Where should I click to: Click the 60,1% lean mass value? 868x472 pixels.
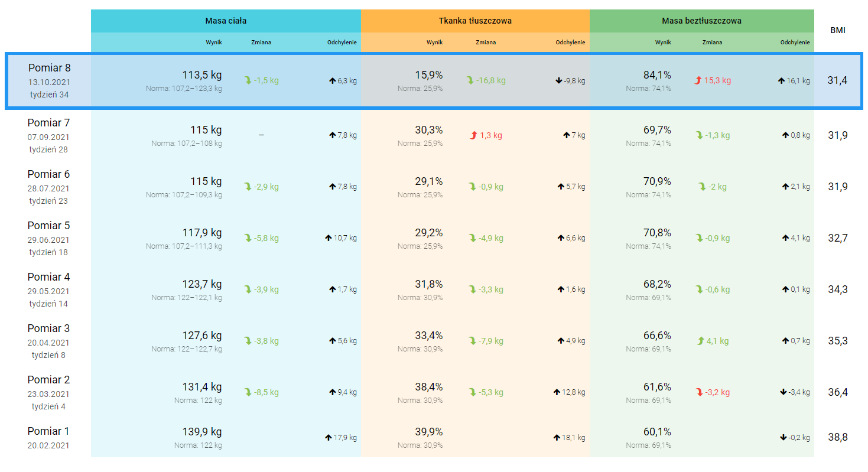[x=657, y=432]
